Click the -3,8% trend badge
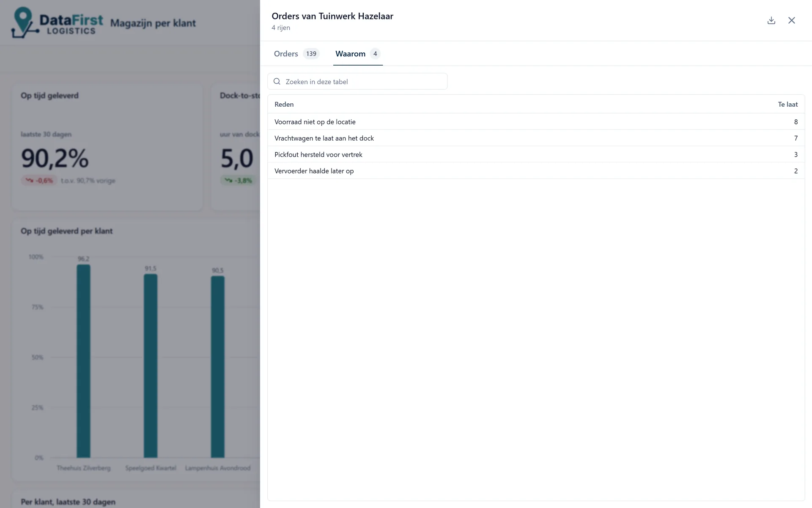This screenshot has width=812, height=508. coord(238,180)
